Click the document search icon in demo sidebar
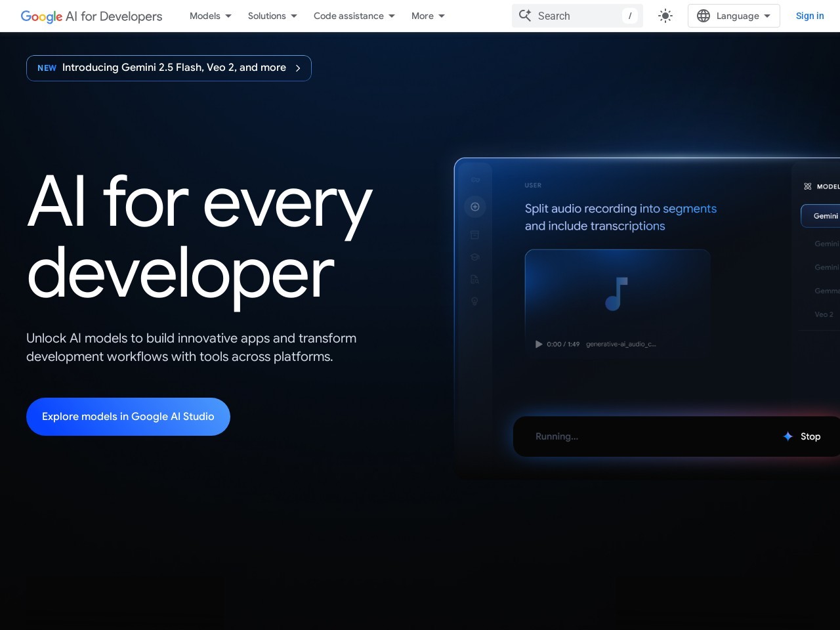This screenshot has width=840, height=630. (x=474, y=280)
